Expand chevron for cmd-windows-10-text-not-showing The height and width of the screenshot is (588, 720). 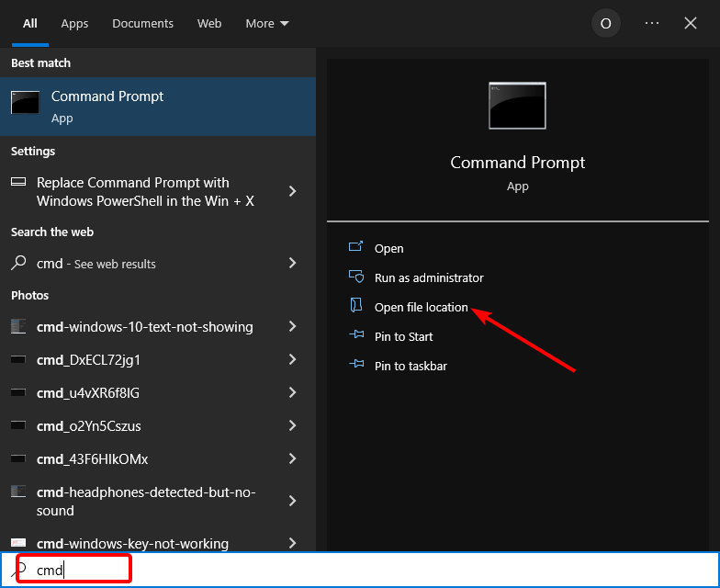tap(292, 326)
